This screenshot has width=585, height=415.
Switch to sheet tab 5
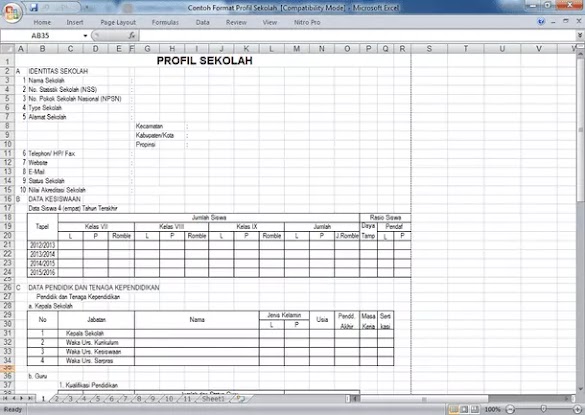[98, 399]
